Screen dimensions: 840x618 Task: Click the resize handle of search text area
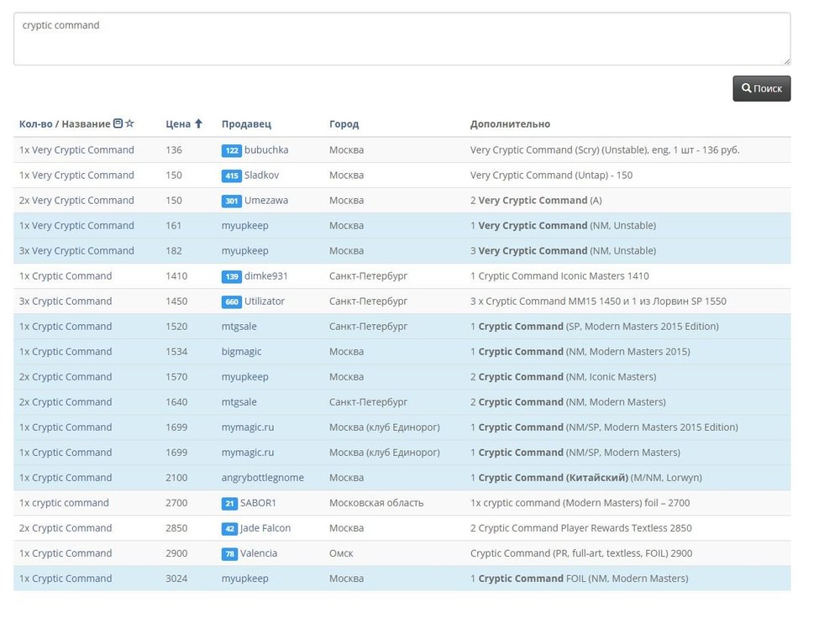click(x=786, y=61)
